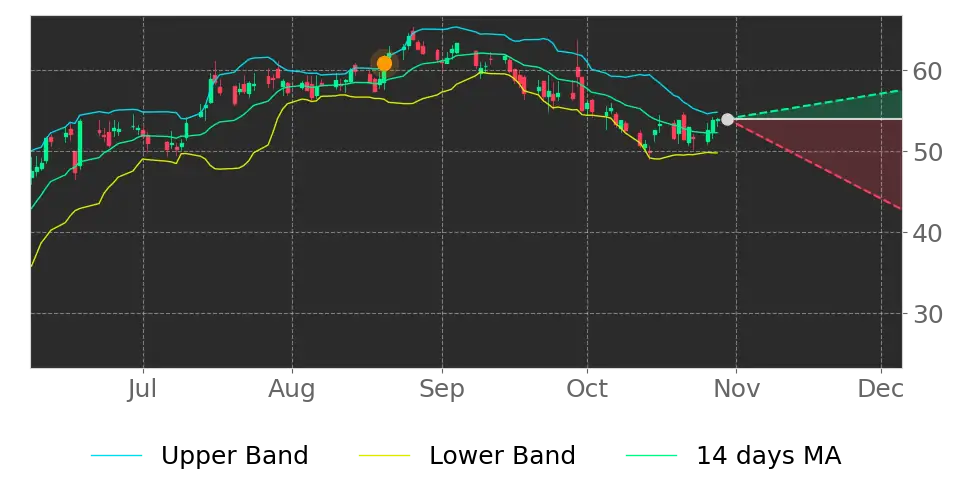The height and width of the screenshot is (486, 972).
Task: Click the 60 price axis label
Action: click(x=927, y=71)
